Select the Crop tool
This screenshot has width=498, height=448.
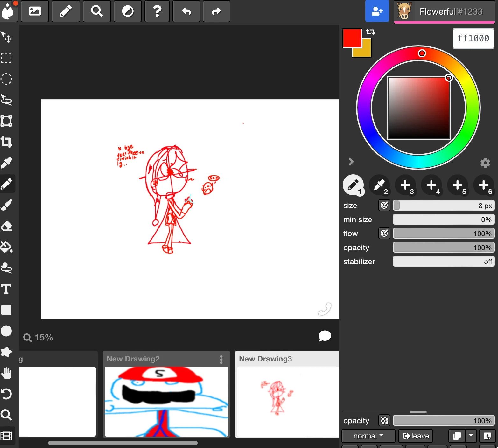[6, 142]
